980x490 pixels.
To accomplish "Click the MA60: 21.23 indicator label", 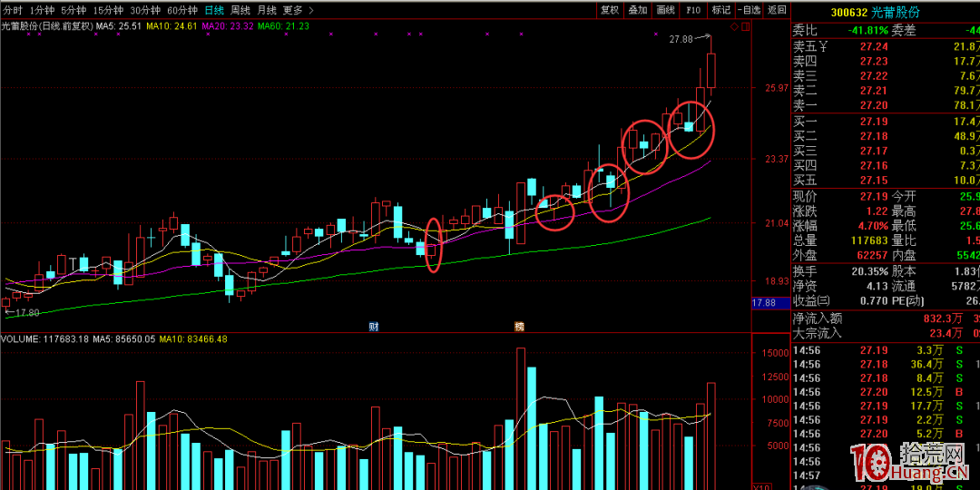I will click(283, 26).
